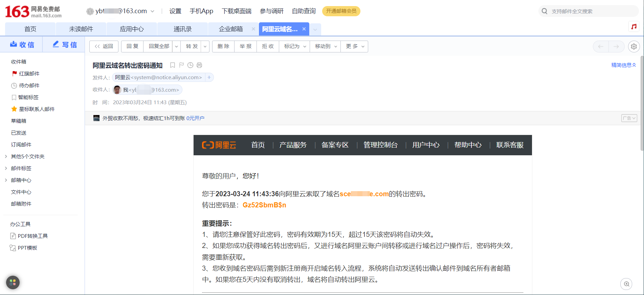Open the PPT模板 tool
The width and height of the screenshot is (644, 295).
point(24,248)
